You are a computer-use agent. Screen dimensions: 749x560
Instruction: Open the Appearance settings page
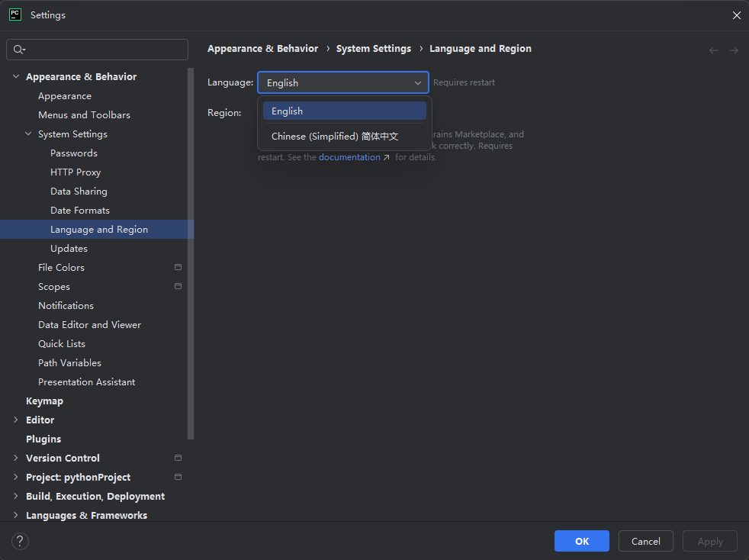tap(65, 96)
